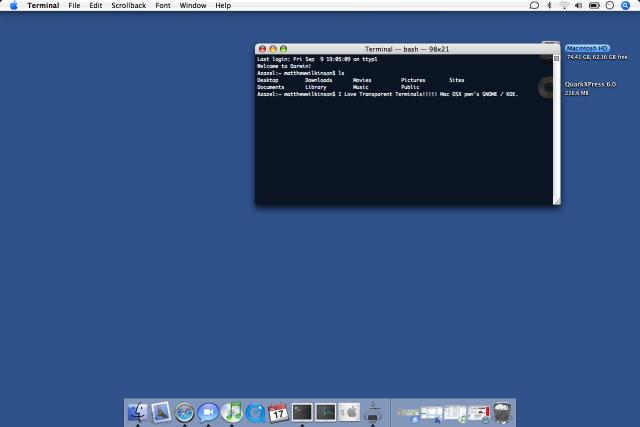Screen dimensions: 640x427
Task: Open System Preferences from the dock
Action: (349, 412)
